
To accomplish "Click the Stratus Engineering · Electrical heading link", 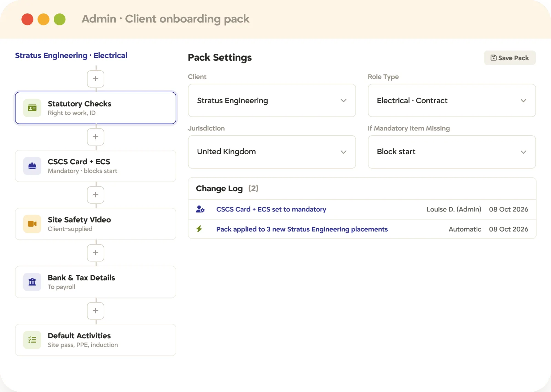I will point(71,55).
